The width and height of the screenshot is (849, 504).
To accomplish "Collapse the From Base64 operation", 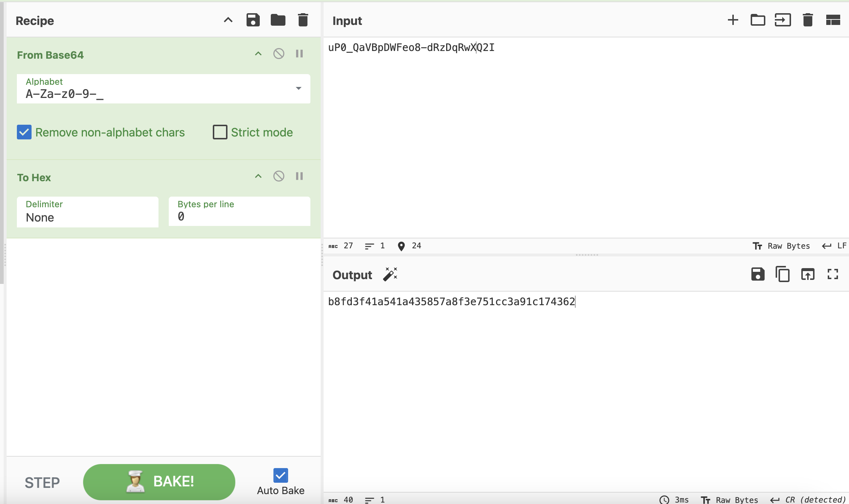I will [x=258, y=54].
